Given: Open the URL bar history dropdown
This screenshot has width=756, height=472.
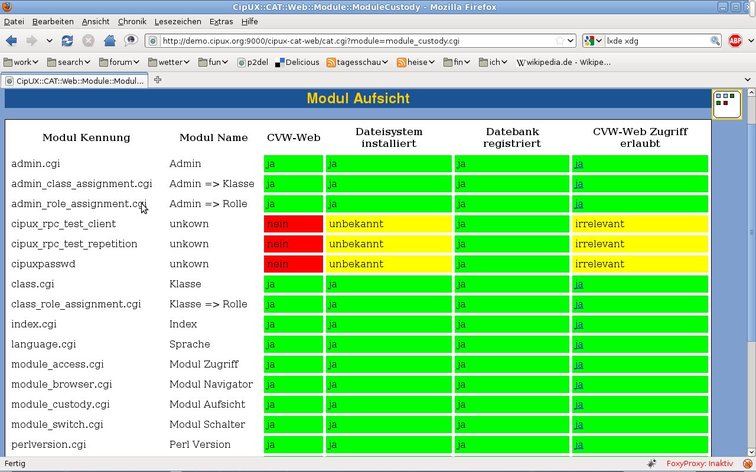Looking at the screenshot, I should pyautogui.click(x=571, y=41).
